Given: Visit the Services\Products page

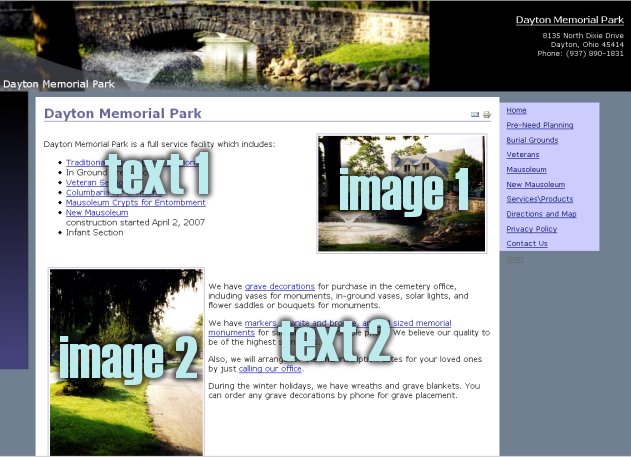Looking at the screenshot, I should [540, 199].
